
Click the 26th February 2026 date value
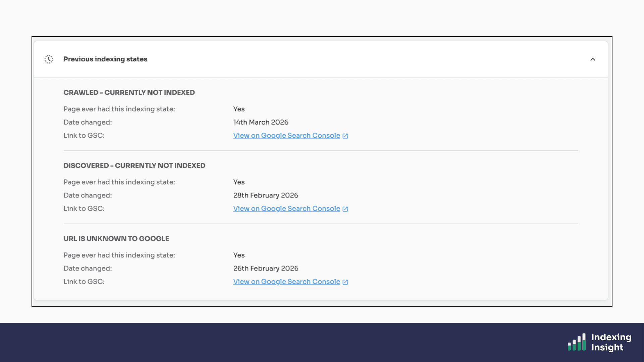[x=265, y=268]
